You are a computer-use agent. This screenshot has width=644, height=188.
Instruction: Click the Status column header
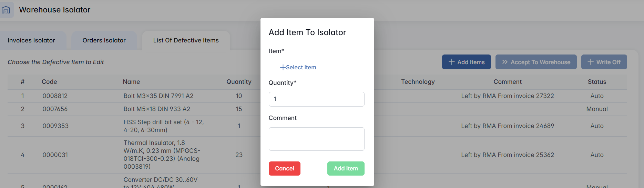click(597, 82)
